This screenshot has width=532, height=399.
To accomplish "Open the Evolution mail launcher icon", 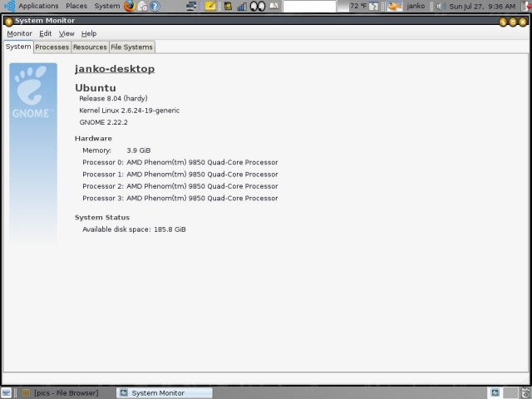I will click(143, 6).
